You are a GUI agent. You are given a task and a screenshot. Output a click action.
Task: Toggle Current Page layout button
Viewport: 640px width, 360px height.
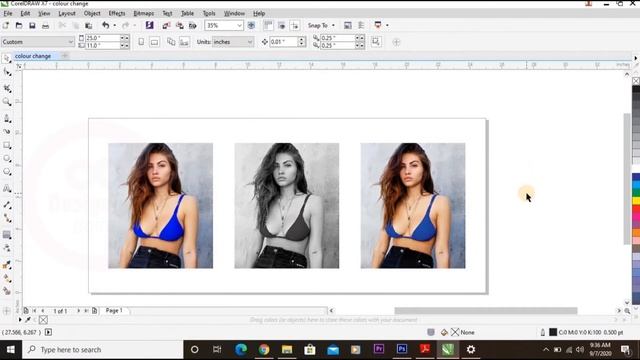coord(184,42)
